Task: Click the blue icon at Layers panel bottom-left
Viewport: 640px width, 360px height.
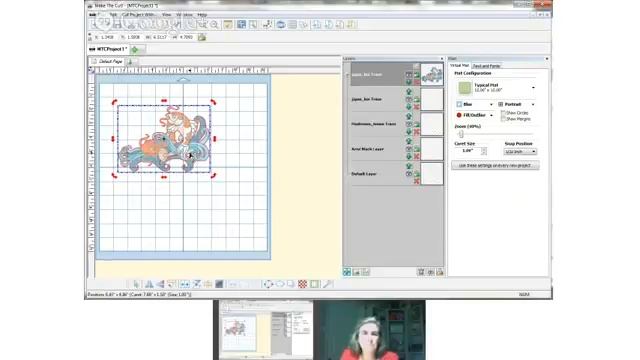Action: [x=347, y=272]
